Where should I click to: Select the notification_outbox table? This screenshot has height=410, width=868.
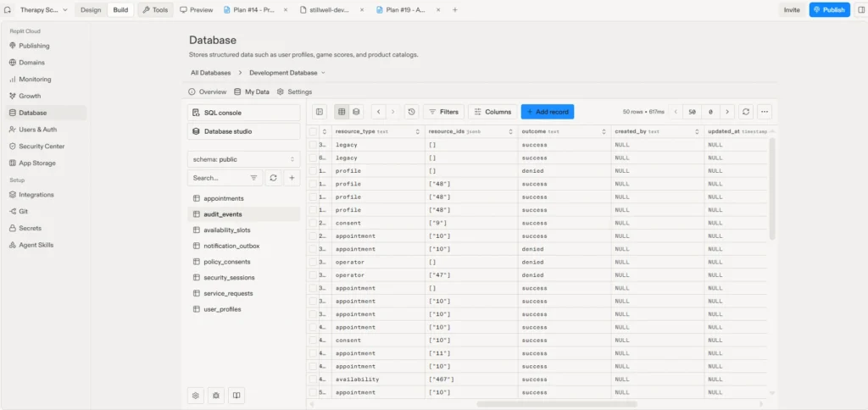[x=243, y=246]
